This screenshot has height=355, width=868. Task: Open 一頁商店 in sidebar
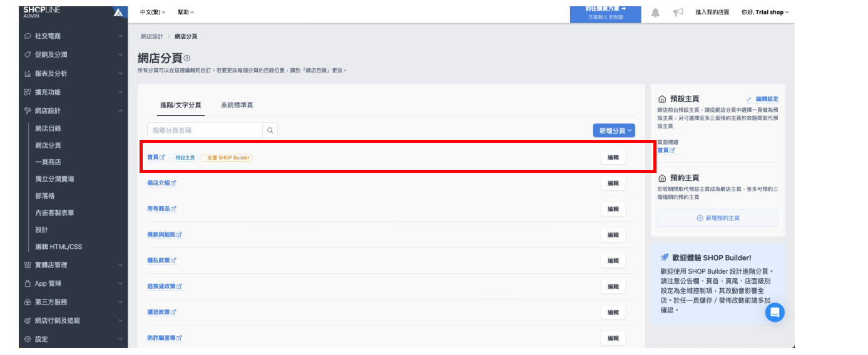point(48,162)
